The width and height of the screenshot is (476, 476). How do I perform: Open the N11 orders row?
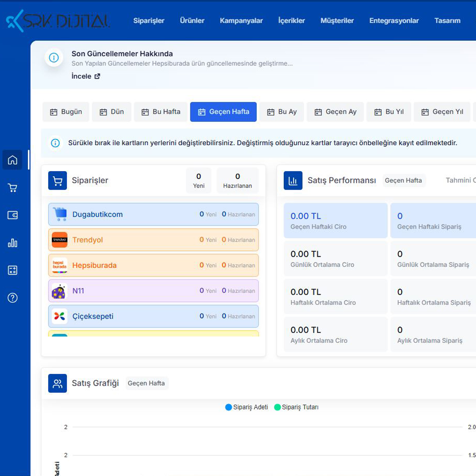click(x=154, y=291)
